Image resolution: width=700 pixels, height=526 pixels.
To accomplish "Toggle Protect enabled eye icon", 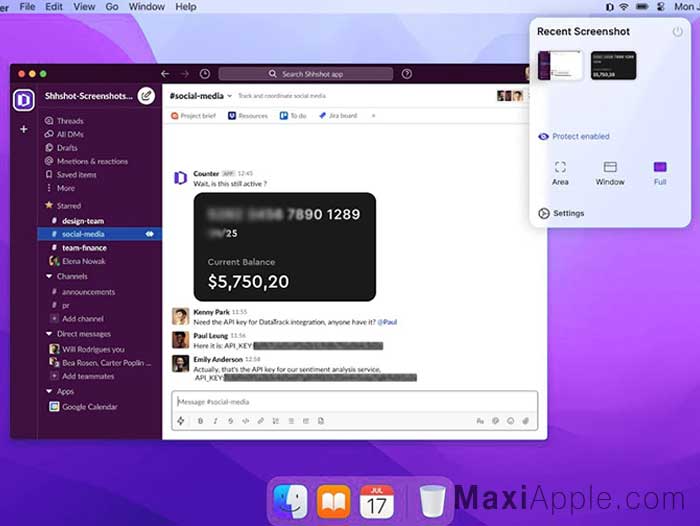I will [x=543, y=137].
